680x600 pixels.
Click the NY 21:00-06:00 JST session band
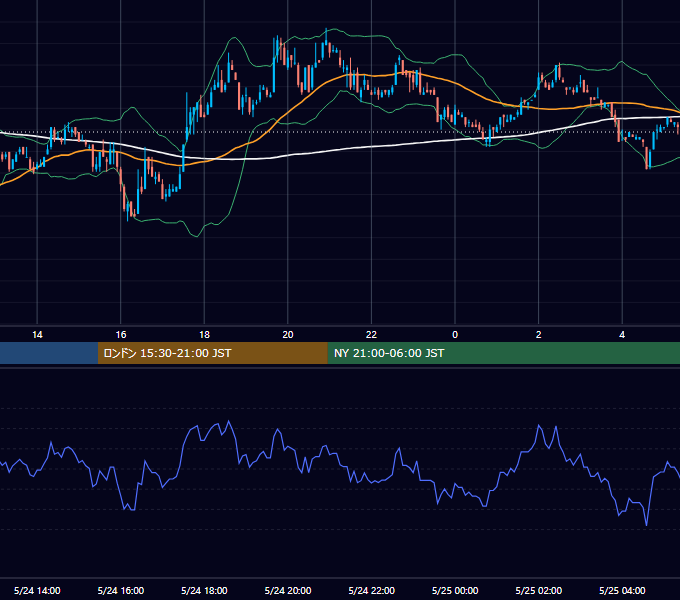point(503,353)
